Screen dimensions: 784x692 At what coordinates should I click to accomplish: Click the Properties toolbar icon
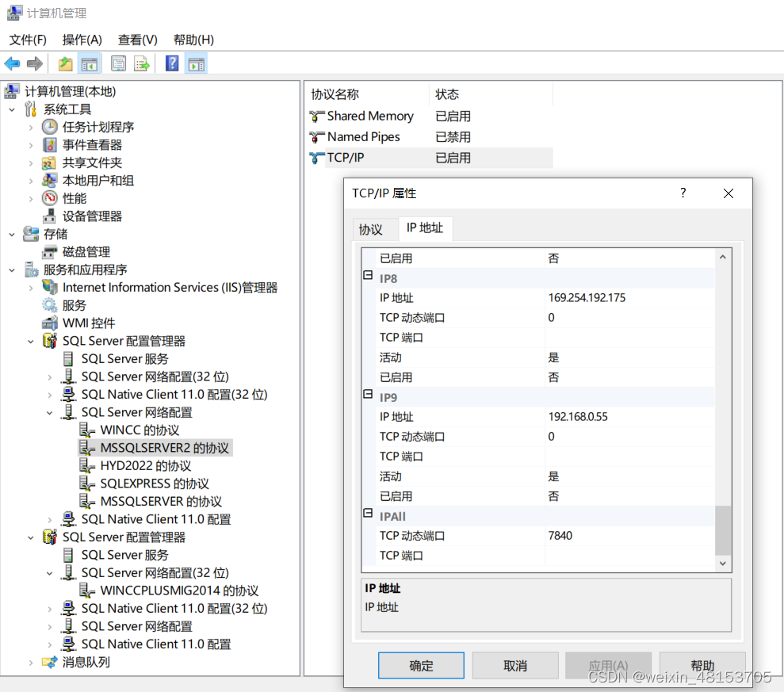point(118,63)
